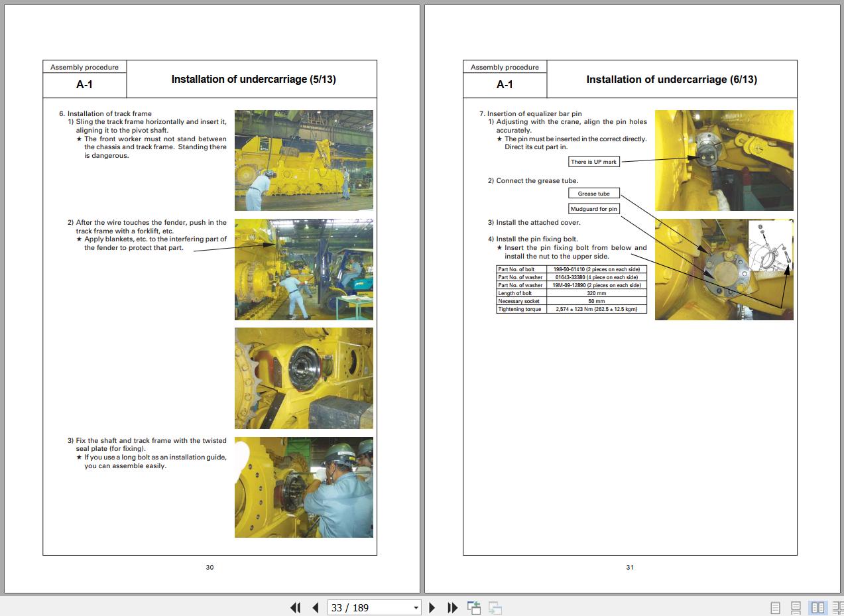Click 'Mudguard for pin' callout label
Image resolution: width=844 pixels, height=616 pixels.
pos(594,209)
